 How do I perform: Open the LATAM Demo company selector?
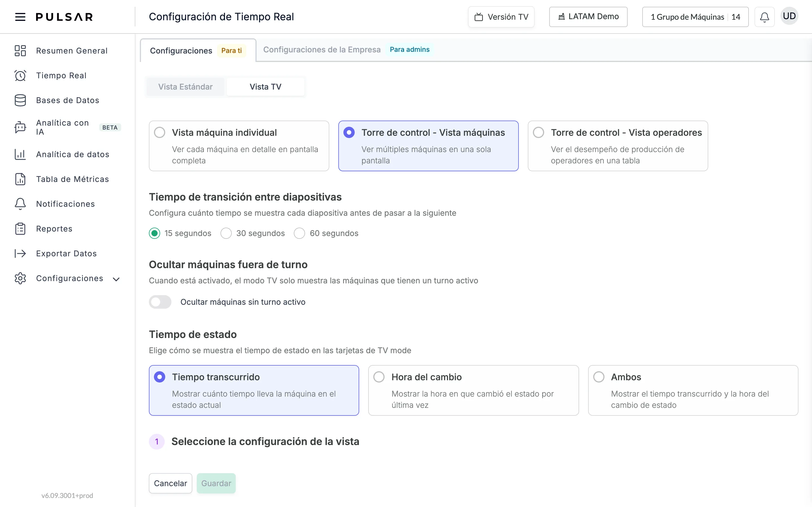tap(588, 17)
